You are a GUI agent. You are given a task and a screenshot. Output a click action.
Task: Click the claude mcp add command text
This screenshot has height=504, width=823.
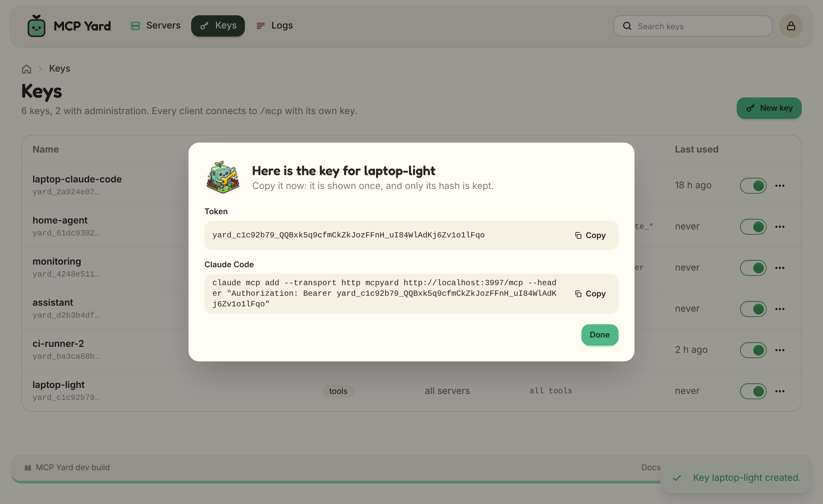pyautogui.click(x=384, y=293)
